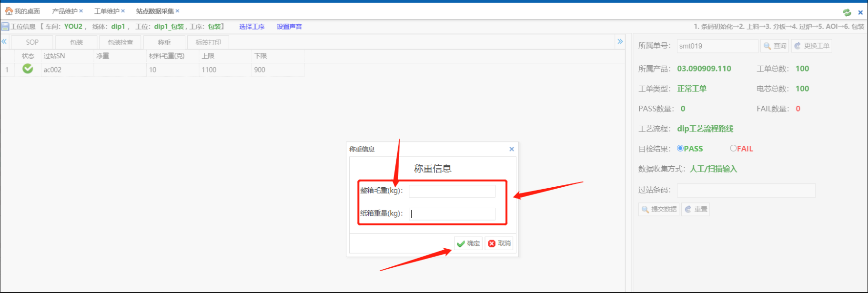Screen dimensions: 868x293
Task: Confirm the weighing dialog with 确定
Action: pyautogui.click(x=468, y=243)
